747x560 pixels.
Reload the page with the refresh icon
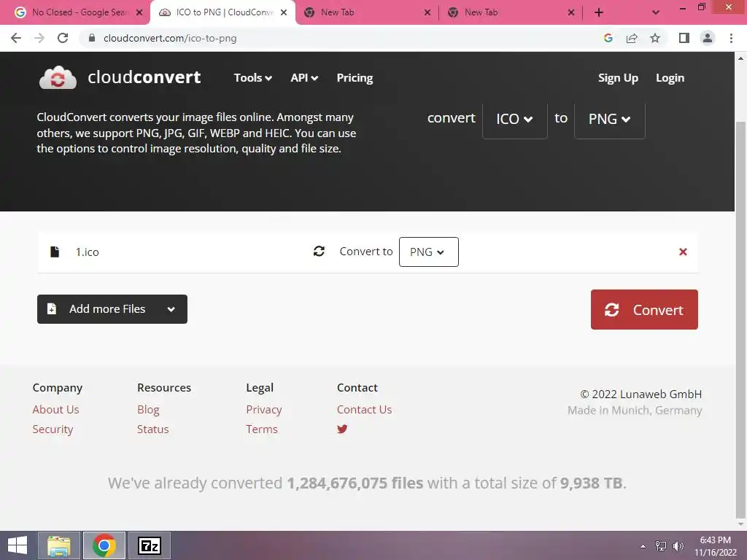tap(63, 38)
